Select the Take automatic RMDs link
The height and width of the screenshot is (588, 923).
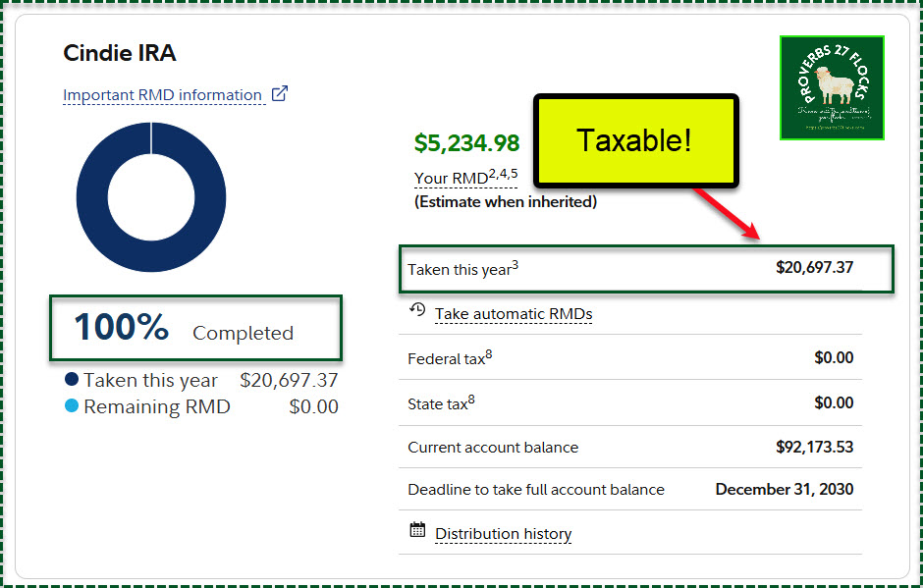click(514, 314)
